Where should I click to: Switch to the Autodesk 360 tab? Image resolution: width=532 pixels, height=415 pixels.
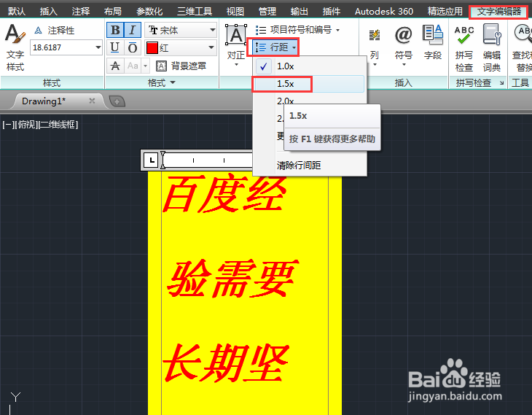point(384,11)
